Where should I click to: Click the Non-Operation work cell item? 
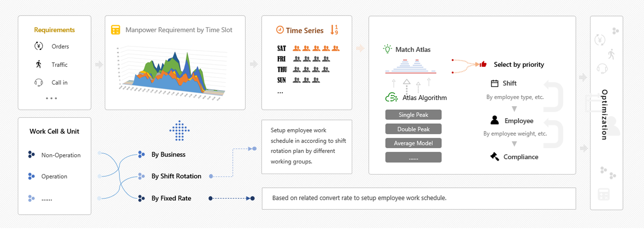tap(60, 155)
